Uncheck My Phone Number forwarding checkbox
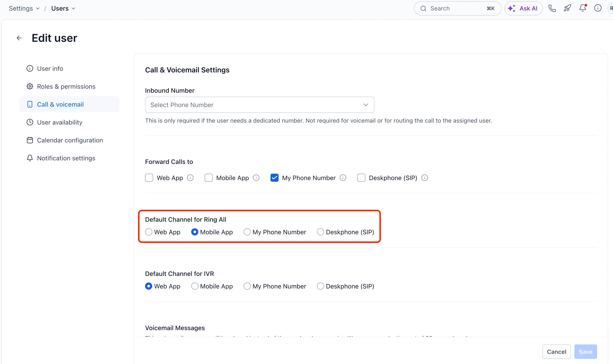613x364 pixels. [274, 178]
